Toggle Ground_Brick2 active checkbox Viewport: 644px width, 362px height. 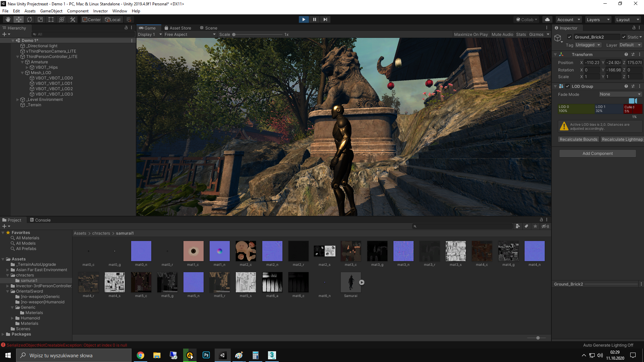[570, 37]
